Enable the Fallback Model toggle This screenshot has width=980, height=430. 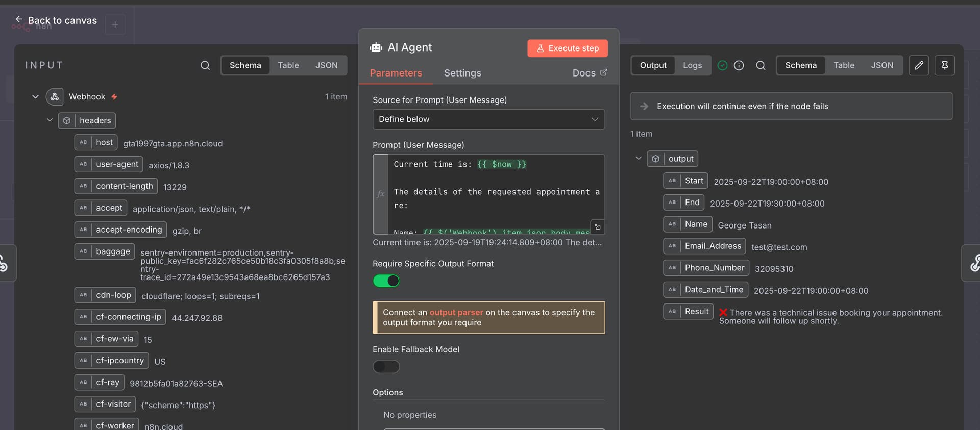386,366
